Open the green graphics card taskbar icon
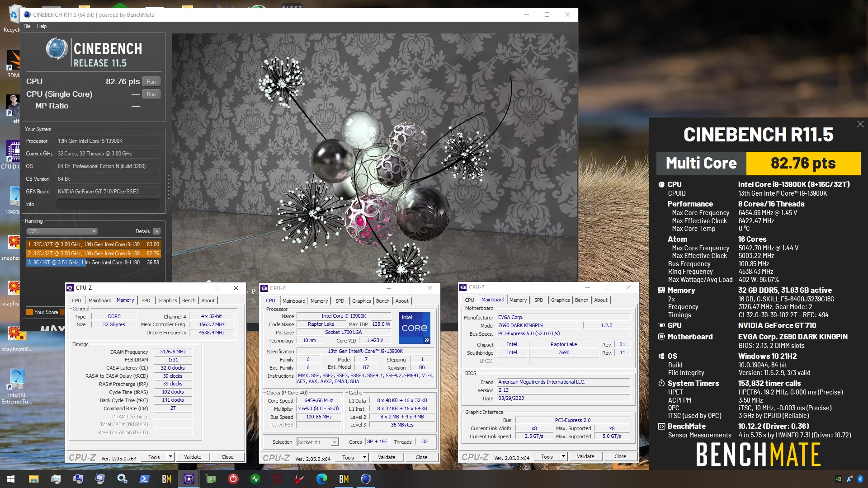This screenshot has width=868, height=488. pos(211,479)
